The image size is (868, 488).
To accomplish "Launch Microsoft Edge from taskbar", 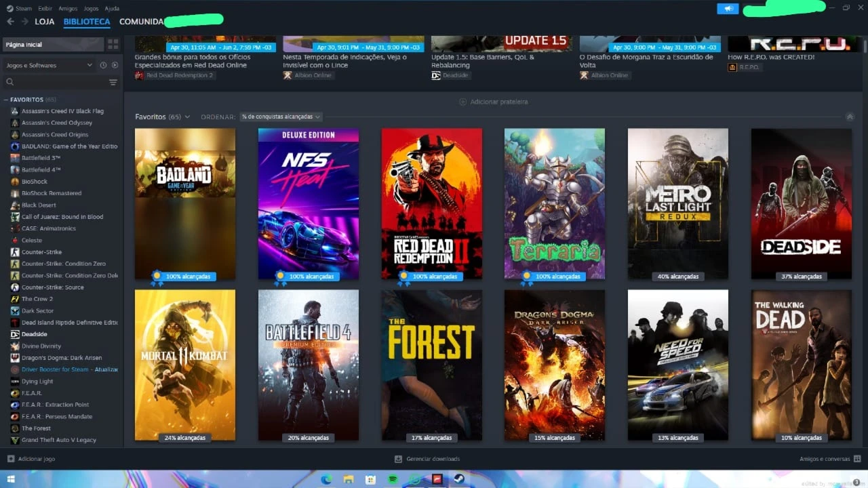I will (326, 479).
